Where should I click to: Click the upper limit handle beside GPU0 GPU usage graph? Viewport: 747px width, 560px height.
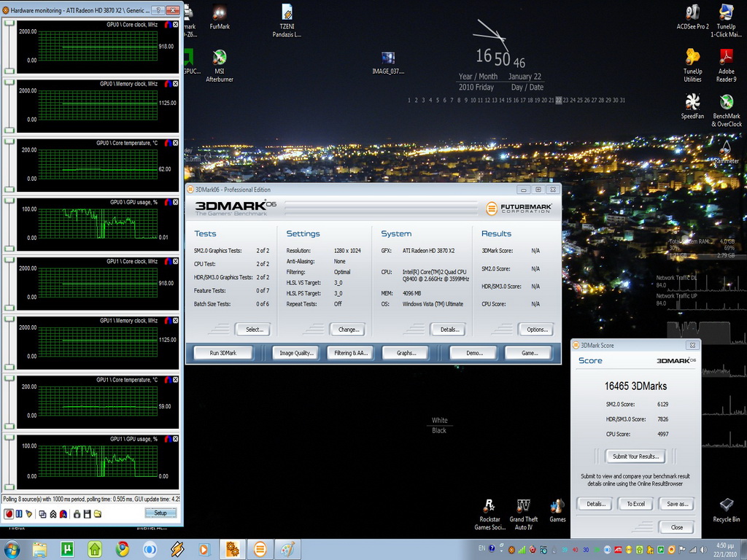pos(9,200)
